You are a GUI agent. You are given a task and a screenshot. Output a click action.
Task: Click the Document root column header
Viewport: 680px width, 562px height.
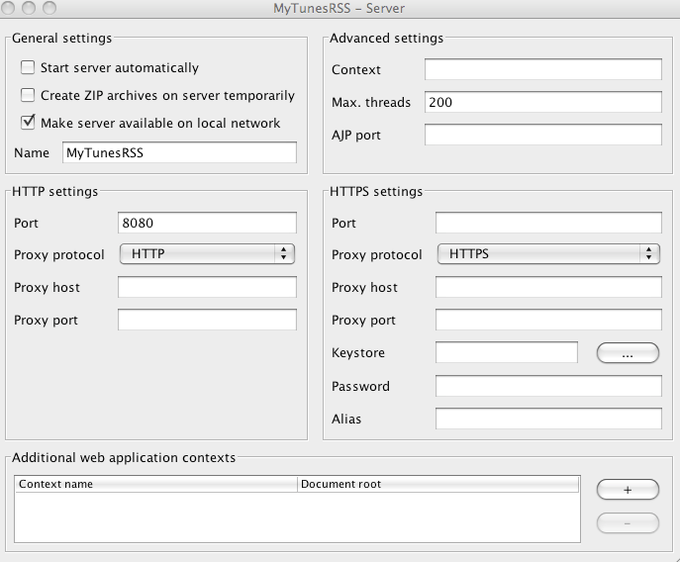438,484
